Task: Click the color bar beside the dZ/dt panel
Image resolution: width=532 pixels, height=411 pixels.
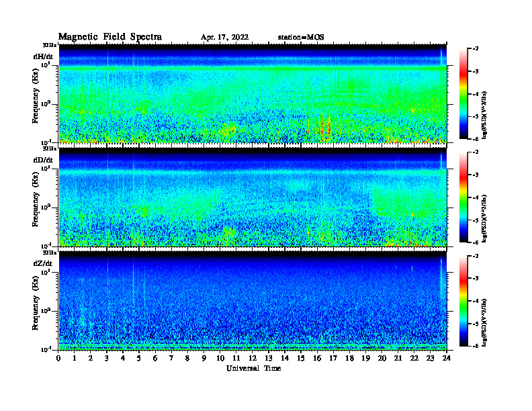Action: (463, 301)
